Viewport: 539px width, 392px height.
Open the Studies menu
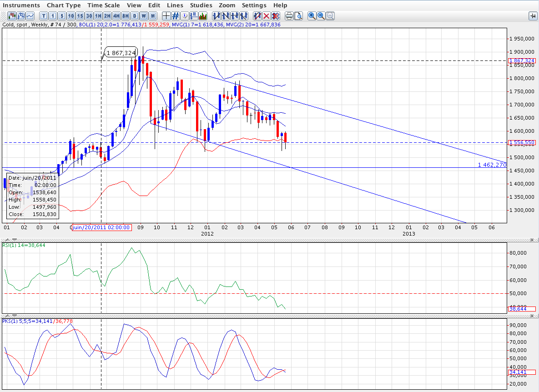tap(201, 5)
